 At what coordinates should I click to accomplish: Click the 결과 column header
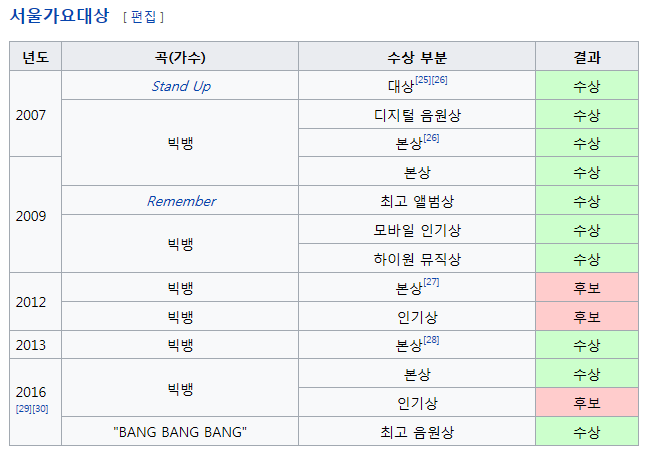(x=587, y=57)
